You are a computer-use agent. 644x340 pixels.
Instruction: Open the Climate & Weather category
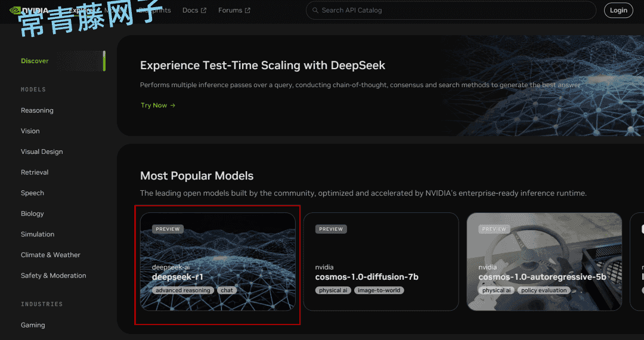[x=51, y=255]
